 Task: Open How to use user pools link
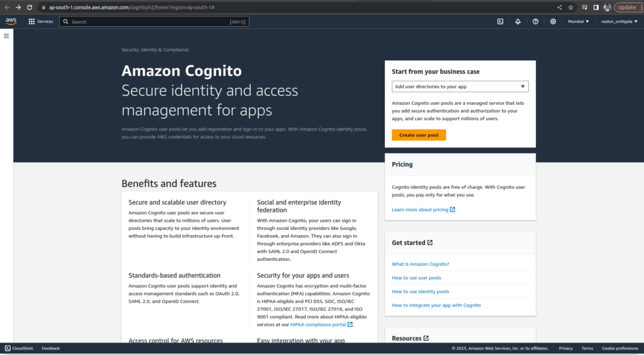[416, 278]
